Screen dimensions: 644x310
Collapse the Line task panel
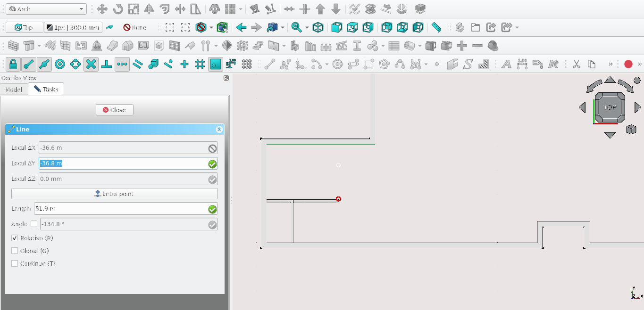tap(219, 129)
